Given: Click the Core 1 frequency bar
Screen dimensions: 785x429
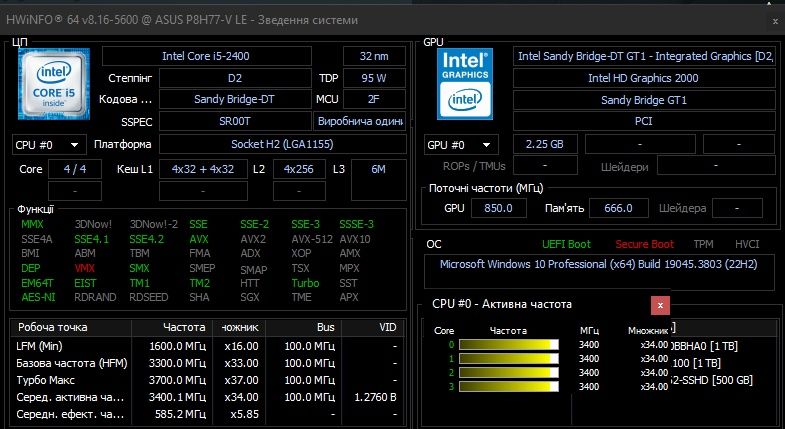Looking at the screenshot, I should [x=509, y=359].
